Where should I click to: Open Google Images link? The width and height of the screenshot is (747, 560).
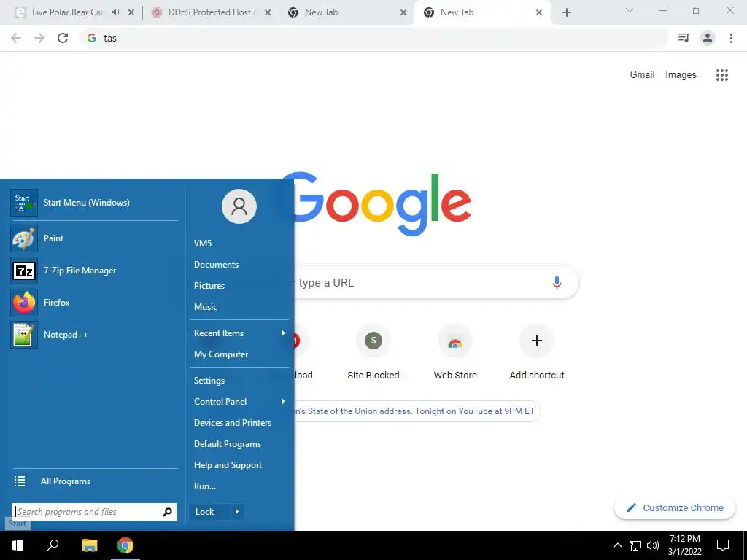coord(681,75)
